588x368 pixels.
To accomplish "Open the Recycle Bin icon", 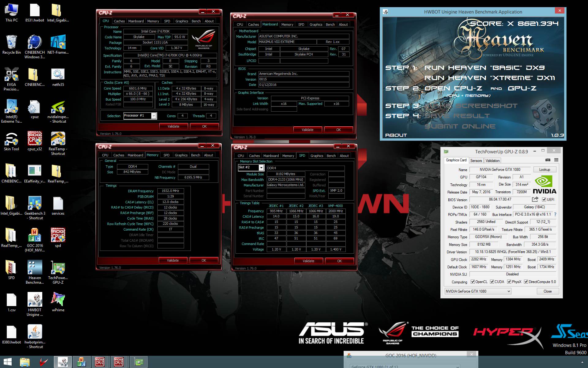I will tap(11, 45).
